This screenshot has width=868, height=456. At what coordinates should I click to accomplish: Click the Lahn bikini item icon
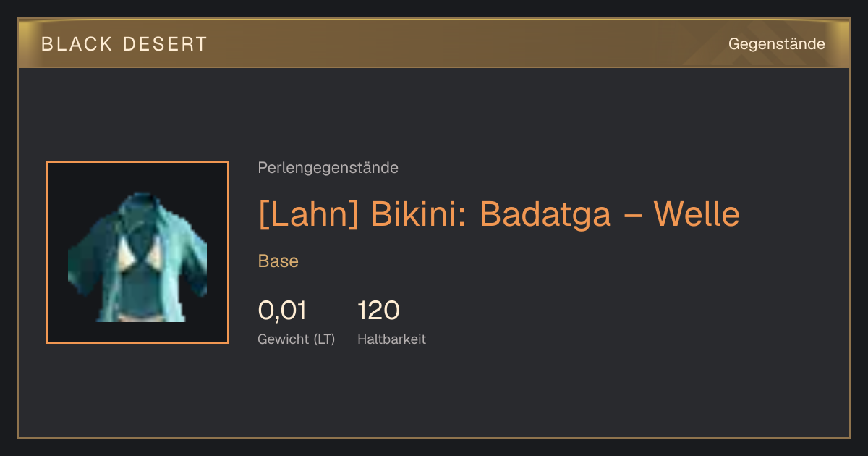point(137,253)
